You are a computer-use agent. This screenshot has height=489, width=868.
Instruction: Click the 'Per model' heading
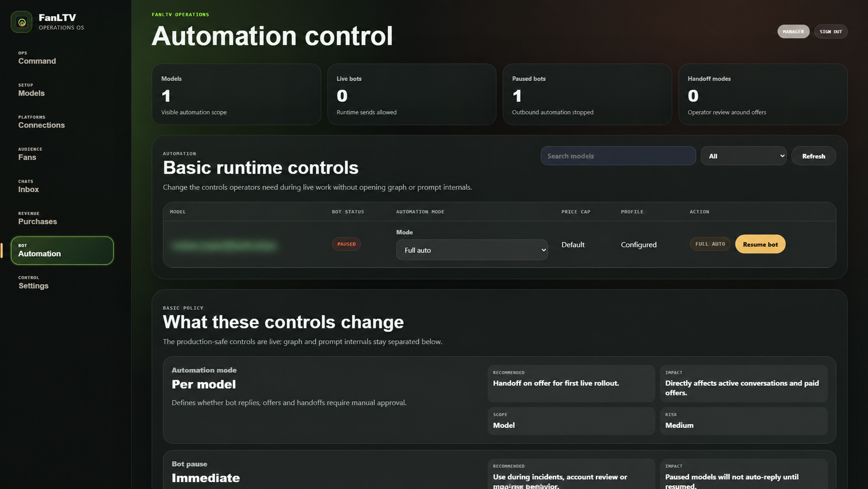204,384
